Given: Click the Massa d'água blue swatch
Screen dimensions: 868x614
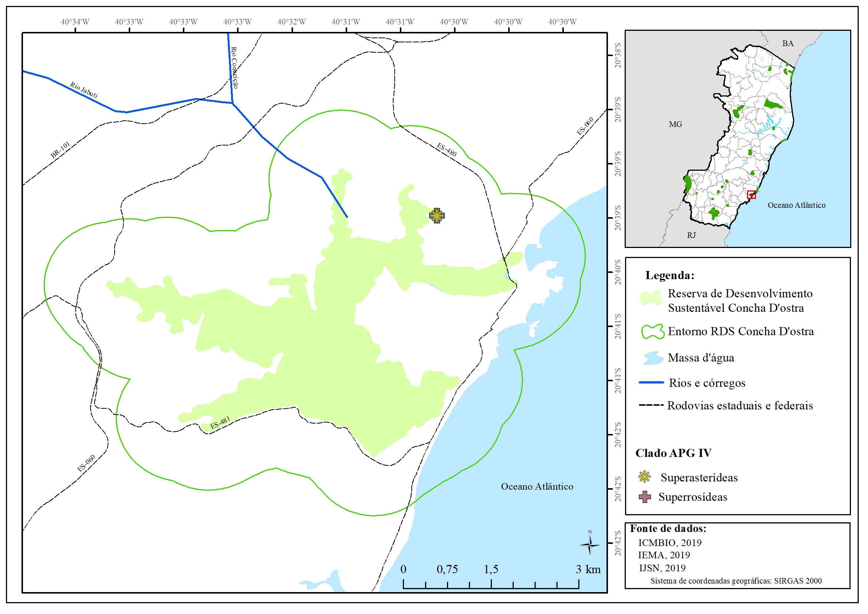Looking at the screenshot, I should [653, 358].
